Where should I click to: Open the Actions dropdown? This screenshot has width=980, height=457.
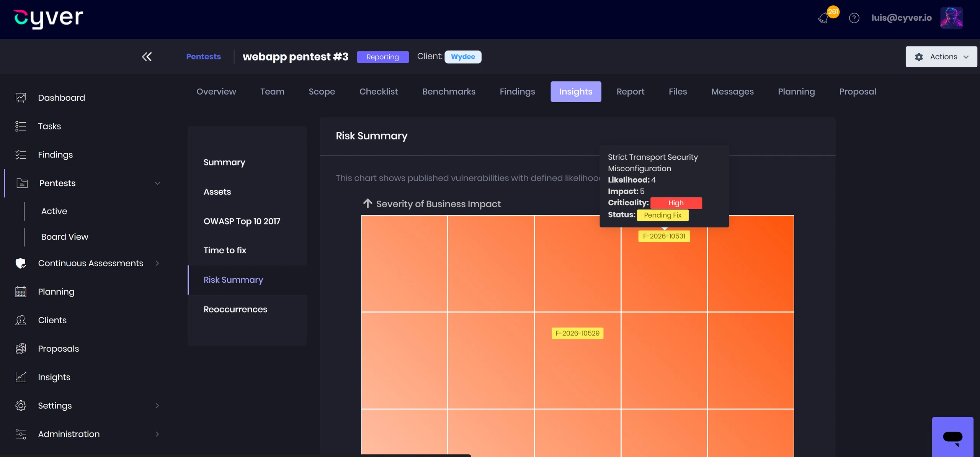[x=941, y=57]
